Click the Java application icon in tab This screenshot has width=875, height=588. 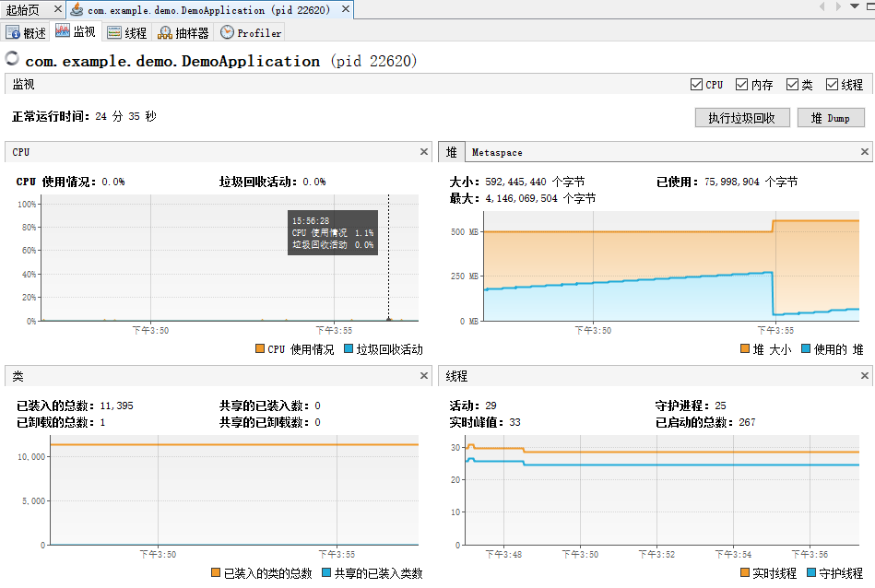click(x=77, y=9)
